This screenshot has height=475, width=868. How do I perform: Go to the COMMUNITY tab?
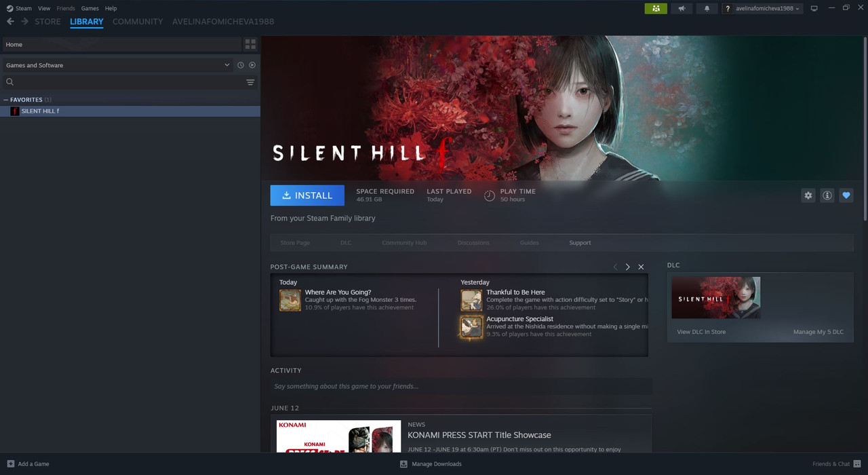[x=138, y=22]
